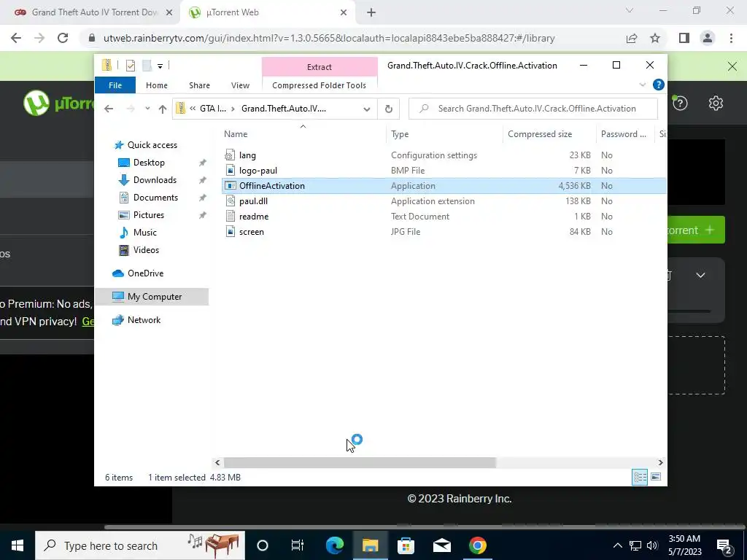Click the Windows taskbar search box
The image size is (747, 560).
140,545
